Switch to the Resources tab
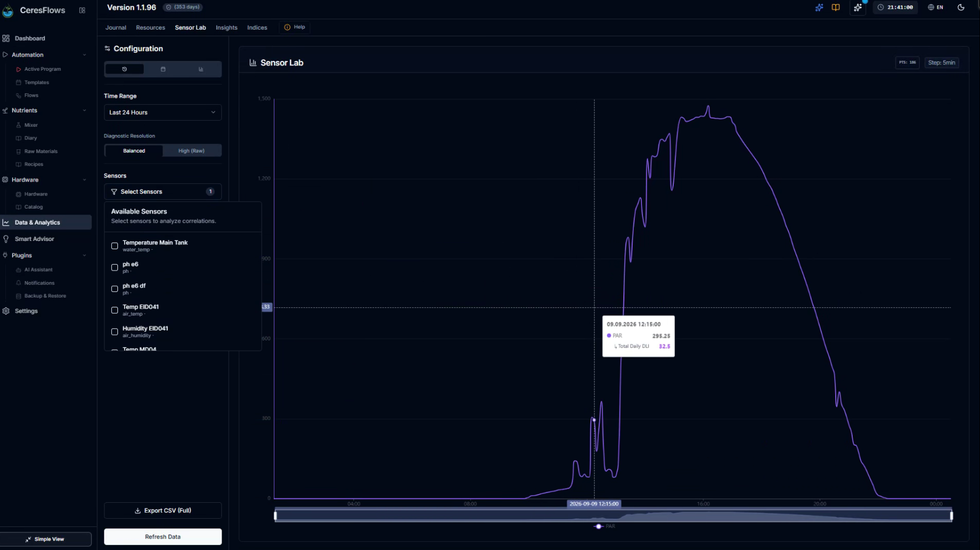The image size is (980, 550). (150, 27)
